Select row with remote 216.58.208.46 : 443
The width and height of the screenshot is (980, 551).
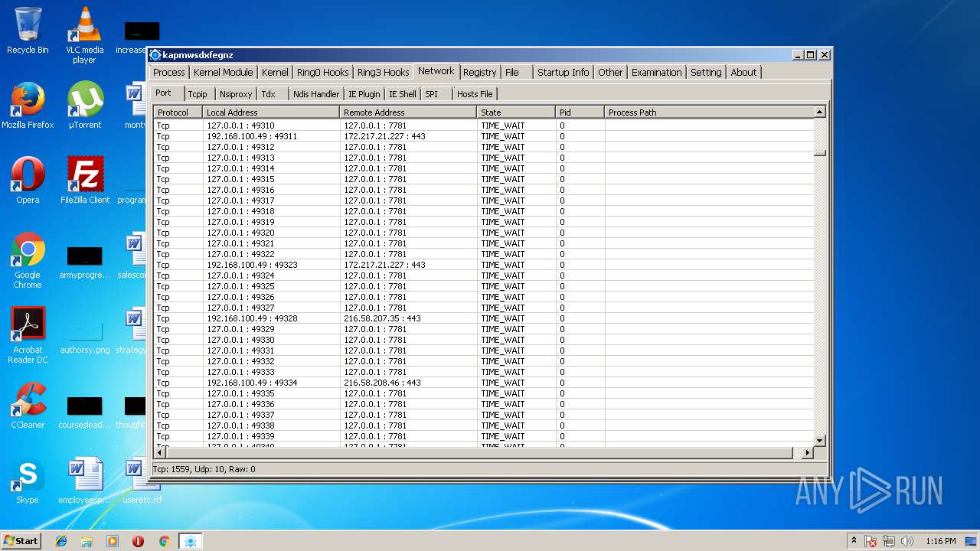coord(484,383)
